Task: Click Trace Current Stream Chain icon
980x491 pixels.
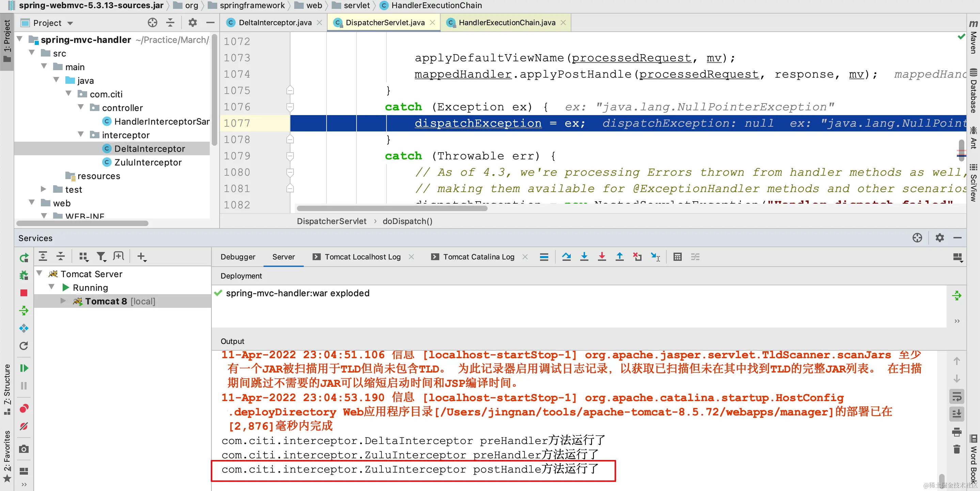Action: (x=695, y=257)
